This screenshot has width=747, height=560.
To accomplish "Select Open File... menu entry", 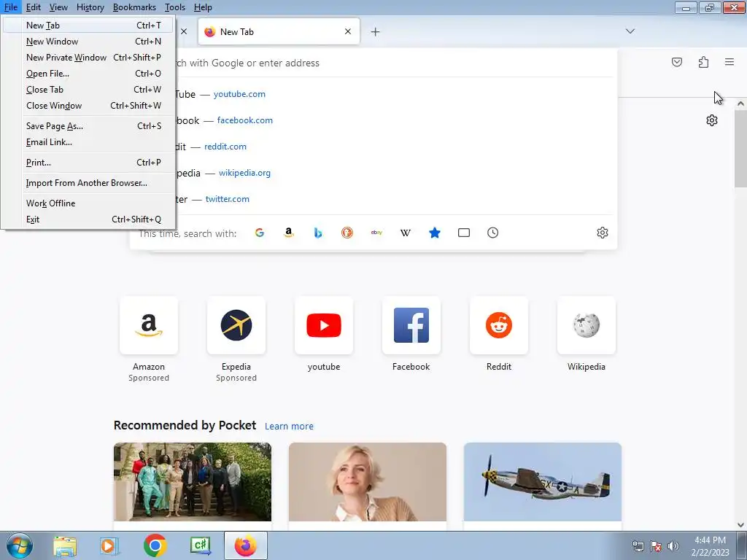I will coord(88,74).
